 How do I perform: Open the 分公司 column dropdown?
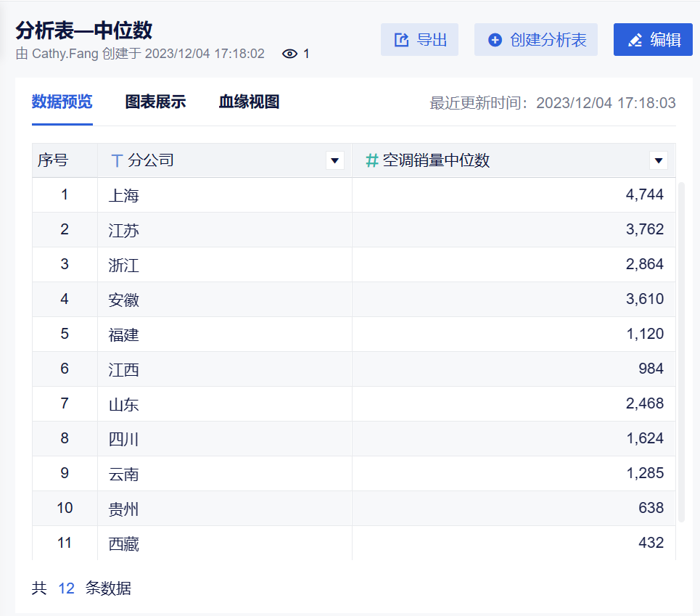pos(334,160)
